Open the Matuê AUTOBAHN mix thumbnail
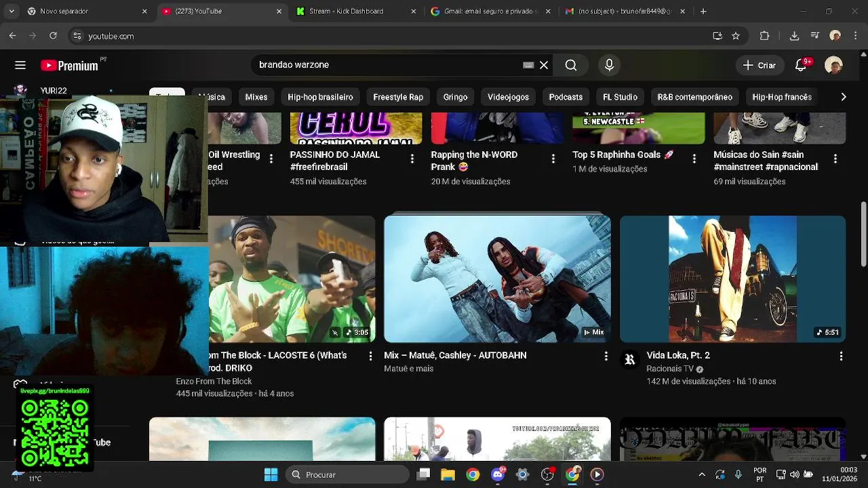The width and height of the screenshot is (868, 488). [497, 279]
